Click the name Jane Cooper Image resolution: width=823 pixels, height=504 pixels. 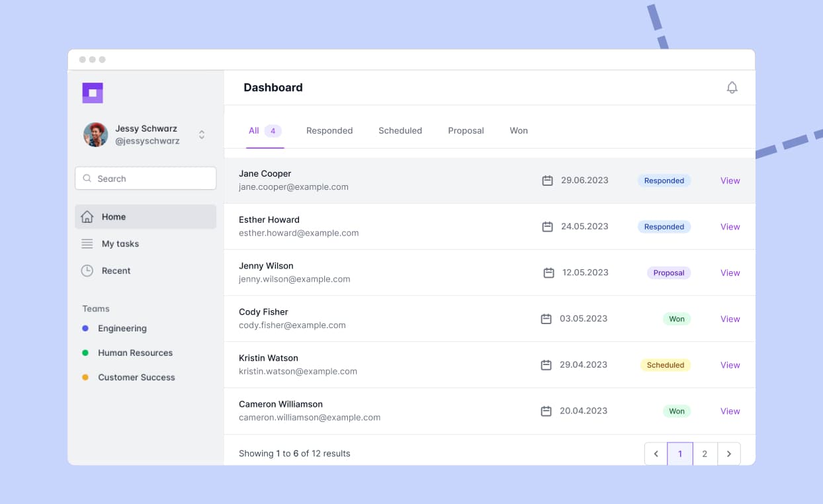(265, 173)
